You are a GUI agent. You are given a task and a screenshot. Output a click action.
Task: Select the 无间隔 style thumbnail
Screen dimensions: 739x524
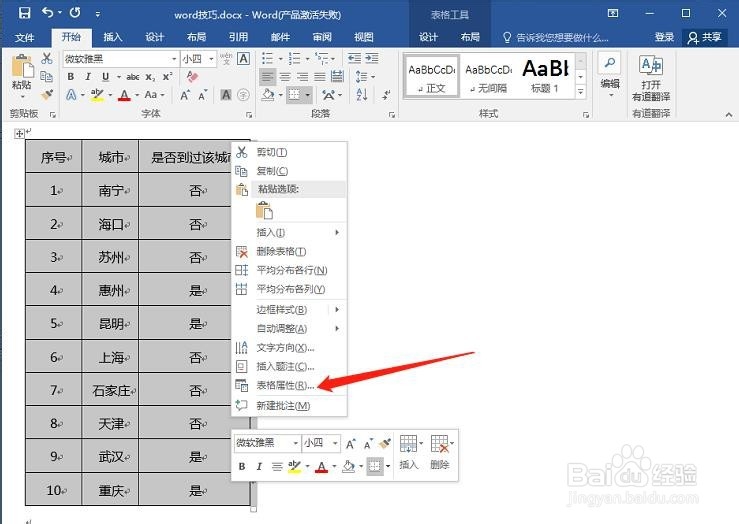coord(488,76)
